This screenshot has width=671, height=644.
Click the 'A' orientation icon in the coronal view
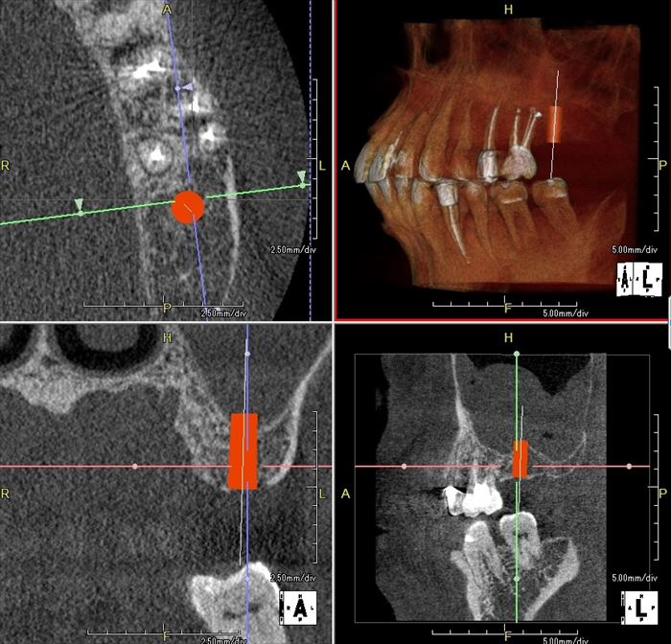(x=301, y=608)
